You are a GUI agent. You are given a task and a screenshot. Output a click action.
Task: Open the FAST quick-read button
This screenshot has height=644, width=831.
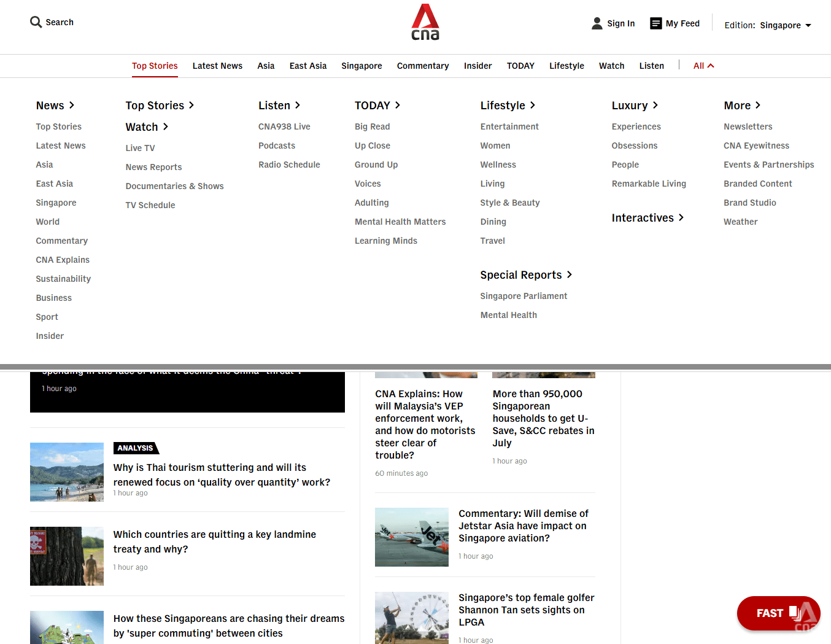778,613
